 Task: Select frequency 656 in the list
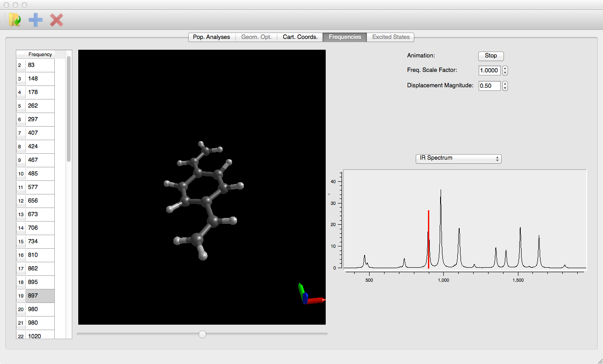point(40,201)
